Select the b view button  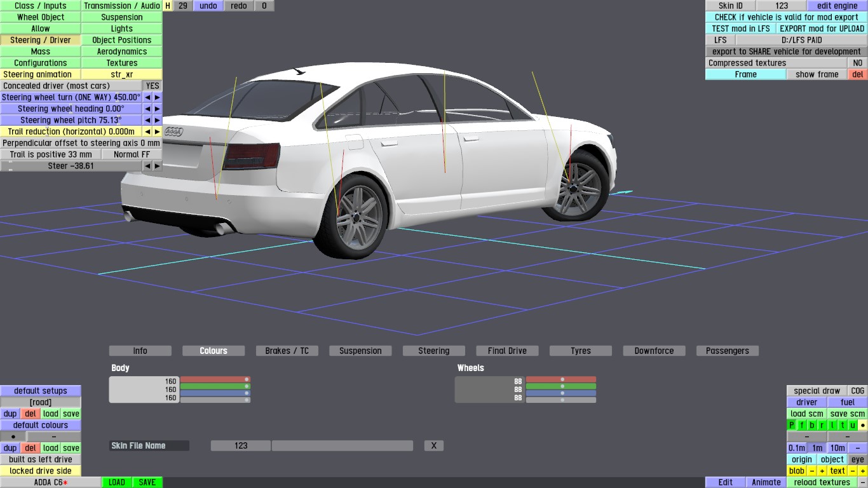(812, 425)
